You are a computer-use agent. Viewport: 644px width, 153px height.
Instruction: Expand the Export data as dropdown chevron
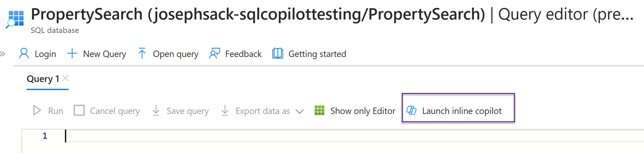click(300, 111)
